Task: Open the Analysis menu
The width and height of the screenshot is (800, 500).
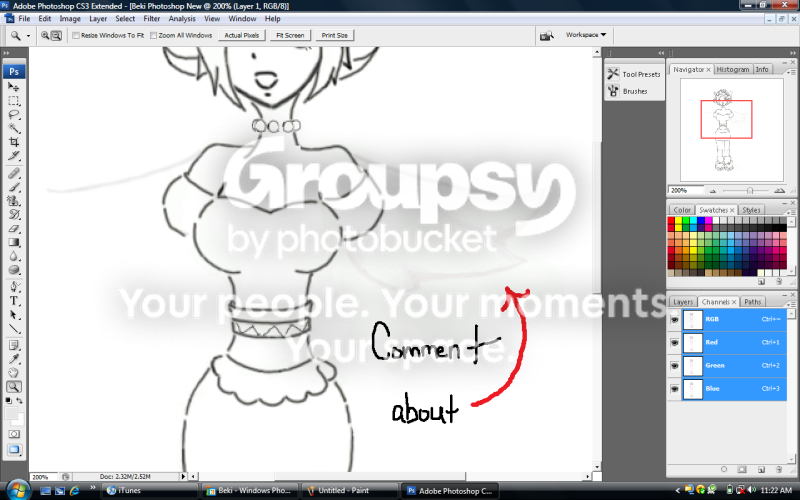Action: 182,18
